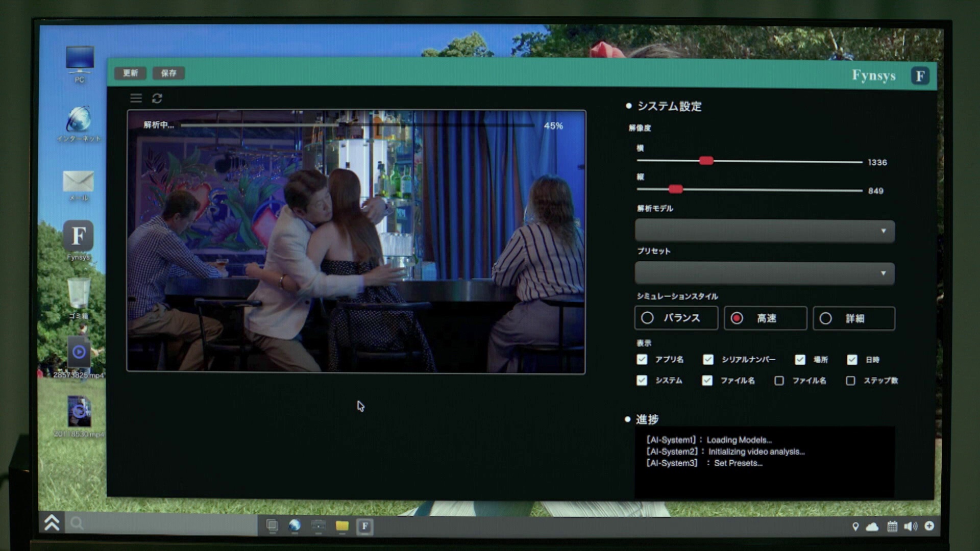Open the mail envelope desktop icon
980x551 pixels.
click(78, 182)
